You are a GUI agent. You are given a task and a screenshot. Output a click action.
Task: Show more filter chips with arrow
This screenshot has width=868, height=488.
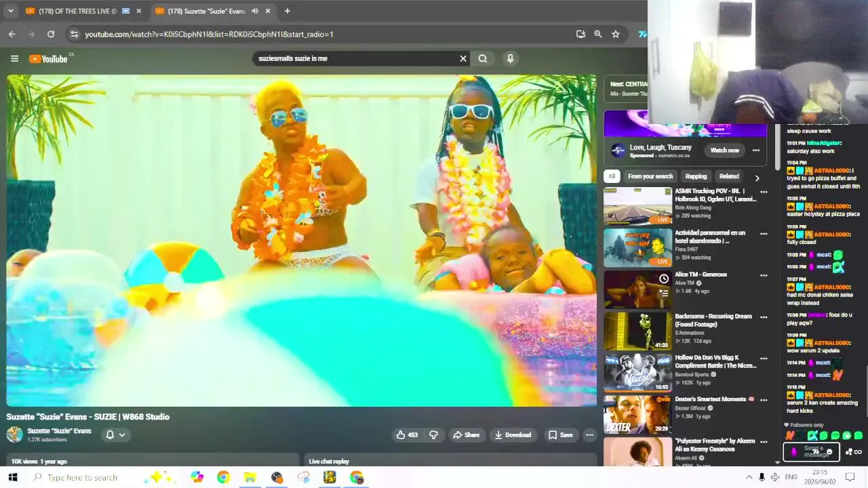[757, 178]
